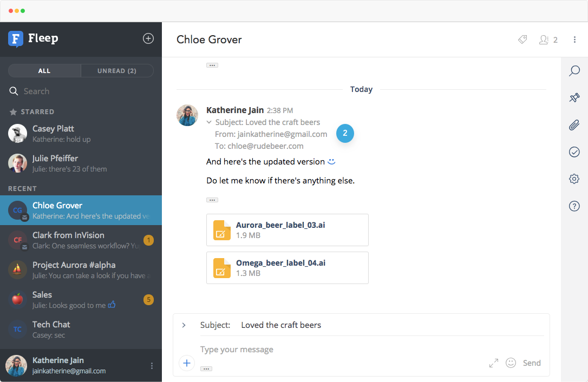Open the emoji picker smiley icon
Image resolution: width=588 pixels, height=382 pixels.
click(511, 363)
